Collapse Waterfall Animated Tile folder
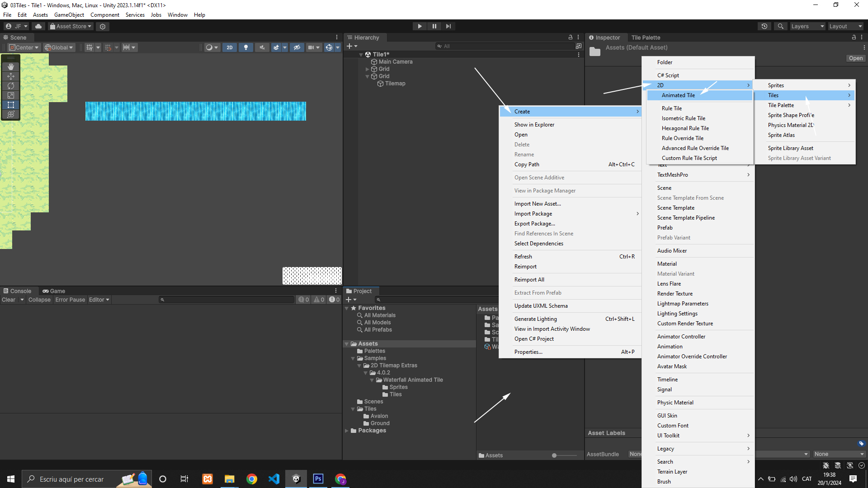 click(x=372, y=380)
